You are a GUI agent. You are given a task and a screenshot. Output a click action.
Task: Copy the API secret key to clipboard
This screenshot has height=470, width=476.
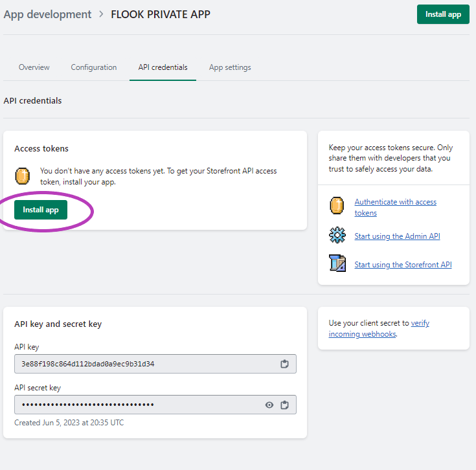click(x=284, y=405)
